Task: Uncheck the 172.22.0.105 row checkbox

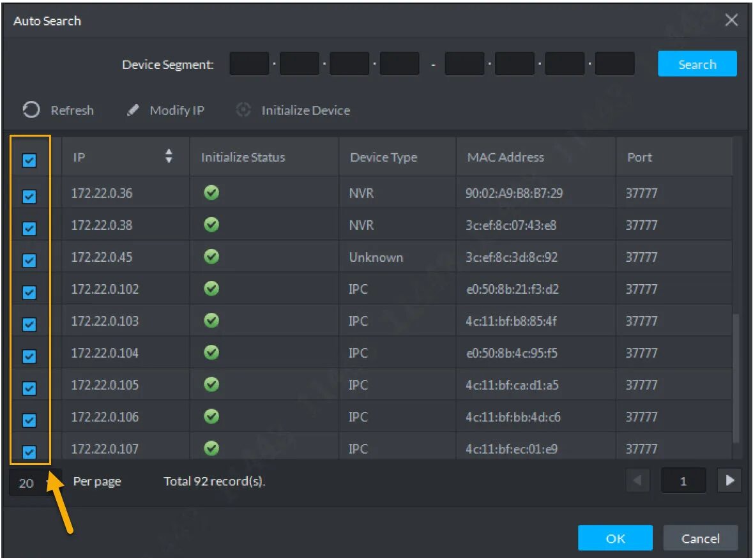Action: click(x=29, y=388)
